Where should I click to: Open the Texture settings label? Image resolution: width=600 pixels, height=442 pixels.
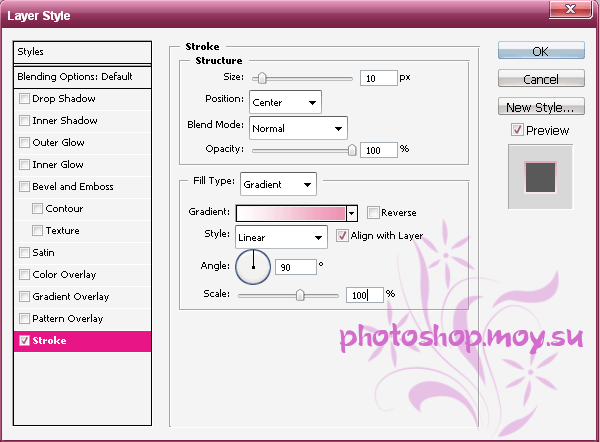click(62, 230)
